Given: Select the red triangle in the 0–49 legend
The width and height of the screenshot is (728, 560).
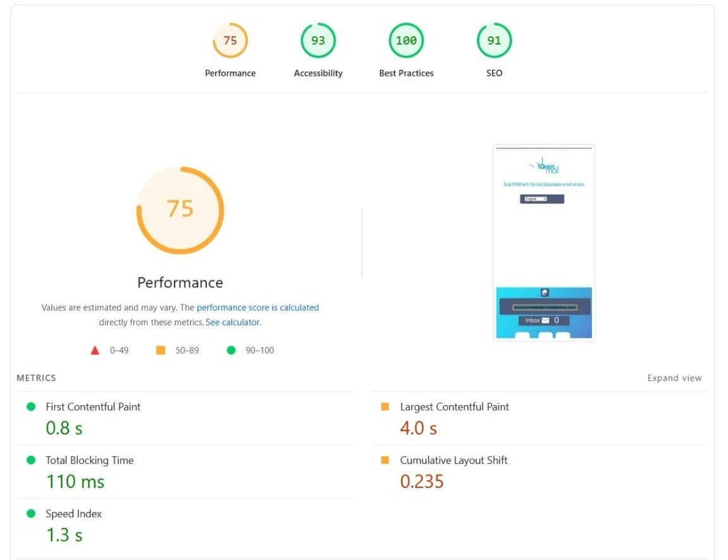Looking at the screenshot, I should pos(94,349).
